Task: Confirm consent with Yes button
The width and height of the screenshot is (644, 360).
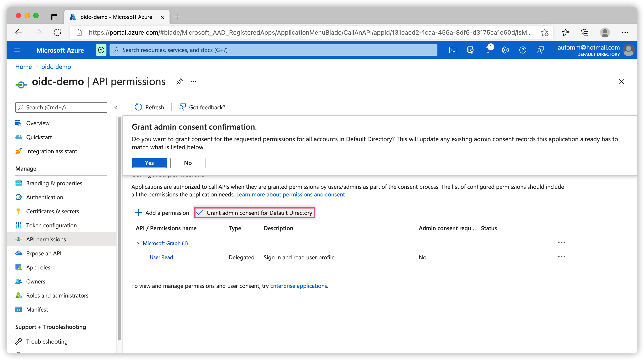Action: (149, 163)
